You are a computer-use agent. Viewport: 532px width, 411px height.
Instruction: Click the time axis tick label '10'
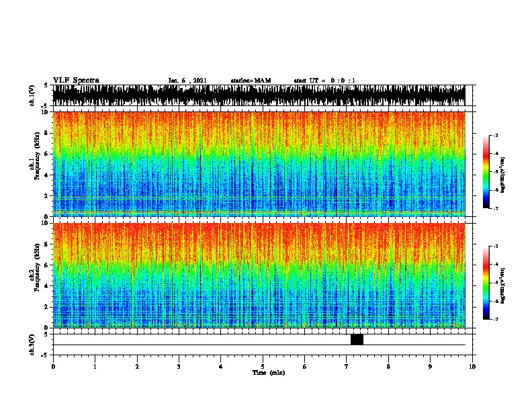[472, 366]
